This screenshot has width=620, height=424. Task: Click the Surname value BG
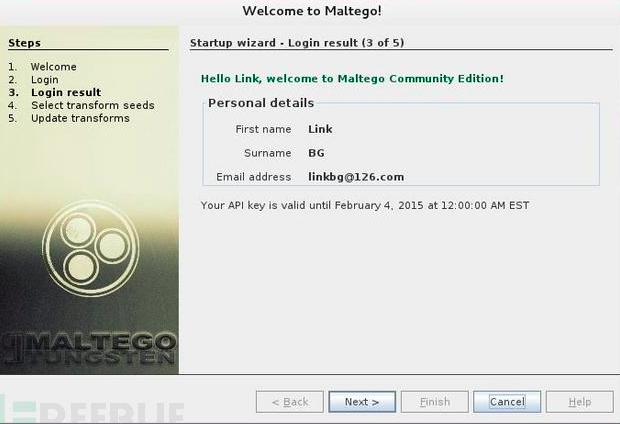coord(316,153)
